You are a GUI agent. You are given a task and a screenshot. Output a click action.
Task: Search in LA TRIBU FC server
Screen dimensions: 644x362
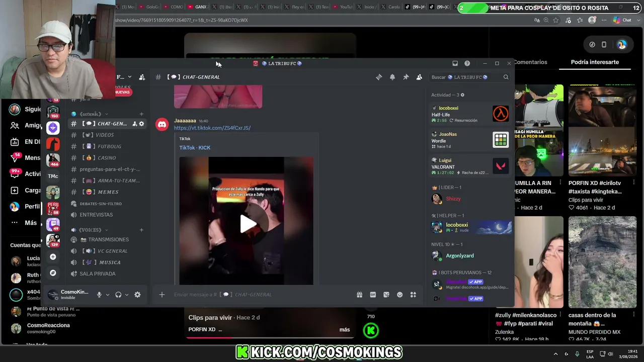click(x=470, y=77)
